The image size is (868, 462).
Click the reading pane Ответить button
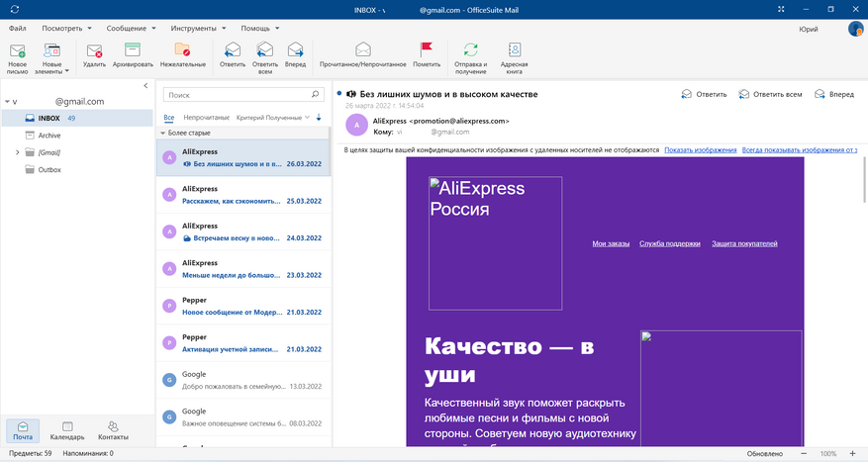click(x=704, y=94)
